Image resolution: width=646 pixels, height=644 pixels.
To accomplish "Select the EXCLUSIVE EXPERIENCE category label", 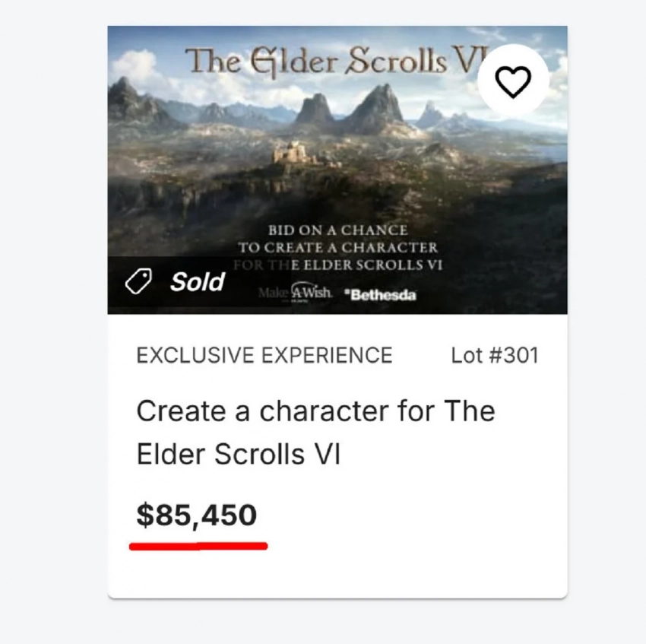I will click(x=264, y=355).
